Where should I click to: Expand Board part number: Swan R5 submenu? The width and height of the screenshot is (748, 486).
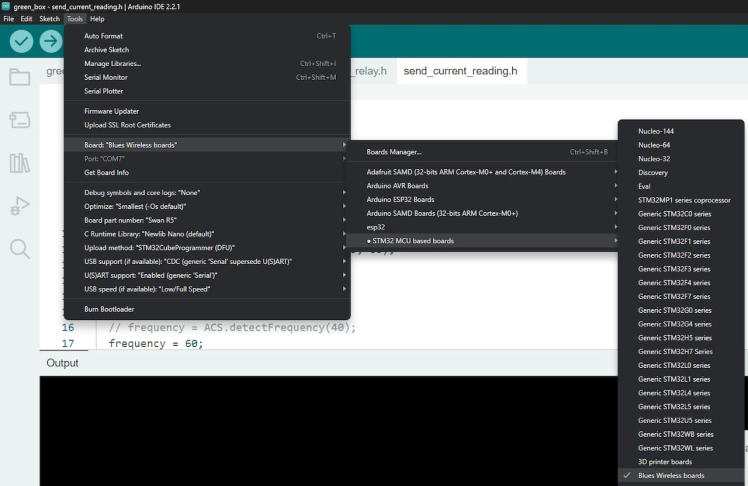pyautogui.click(x=207, y=220)
